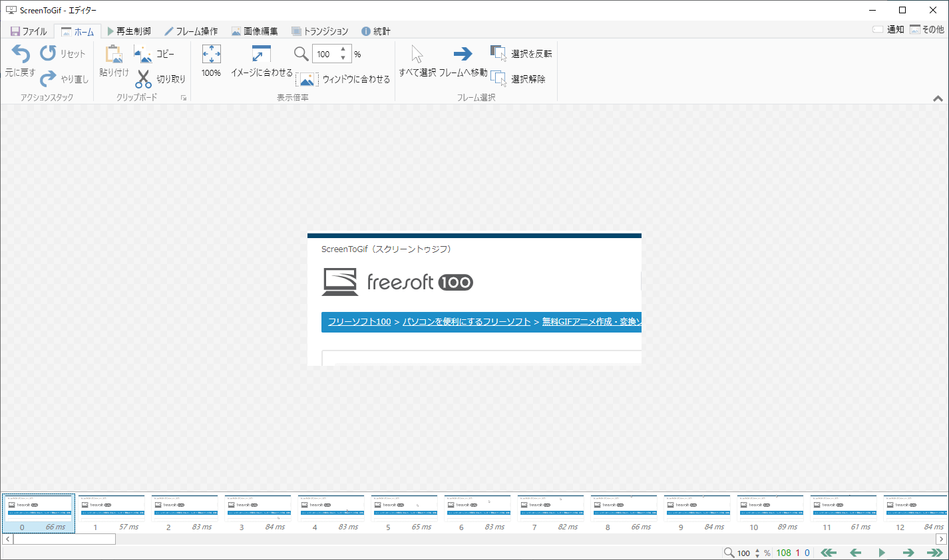Image resolution: width=949 pixels, height=560 pixels.
Task: Select frame 2 thumbnail
Action: pos(185,513)
